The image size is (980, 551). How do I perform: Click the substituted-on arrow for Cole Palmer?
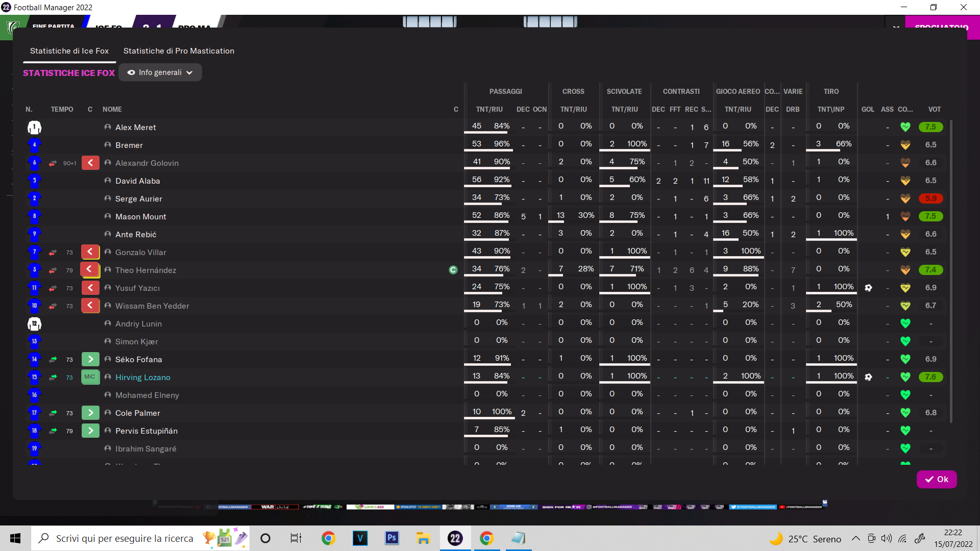90,413
